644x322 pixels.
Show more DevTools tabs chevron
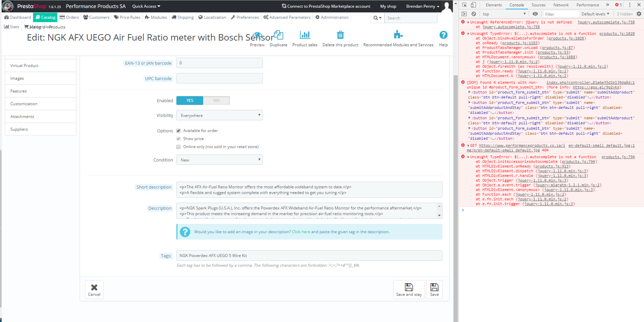point(607,5)
